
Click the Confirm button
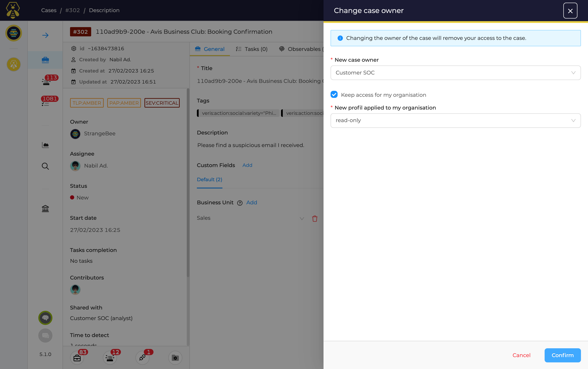click(562, 355)
